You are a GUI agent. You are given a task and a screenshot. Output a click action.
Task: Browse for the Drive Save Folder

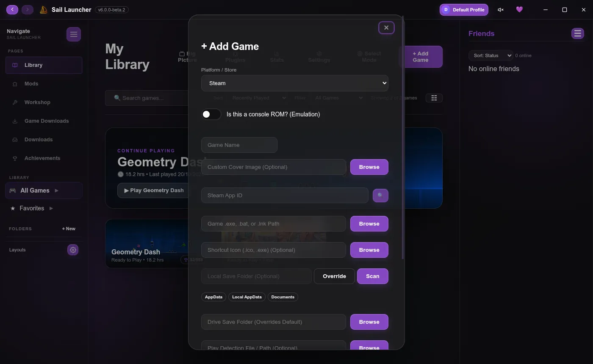coord(369,322)
